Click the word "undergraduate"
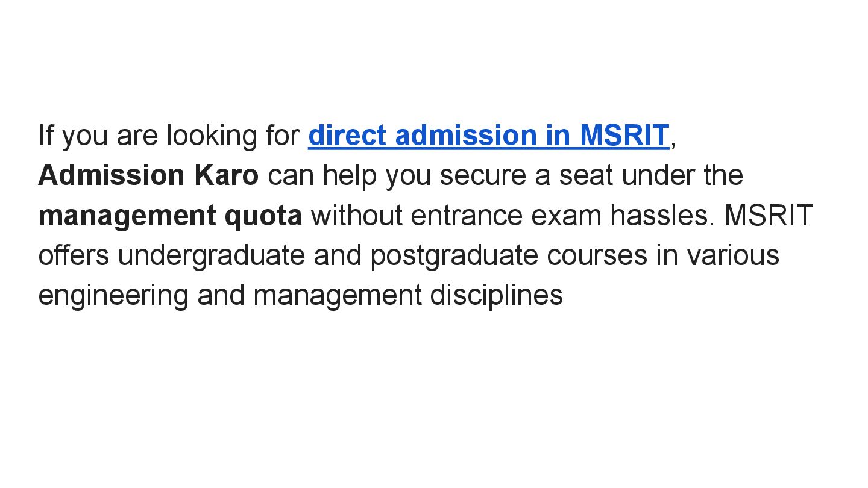This screenshot has width=868, height=488. 211,255
